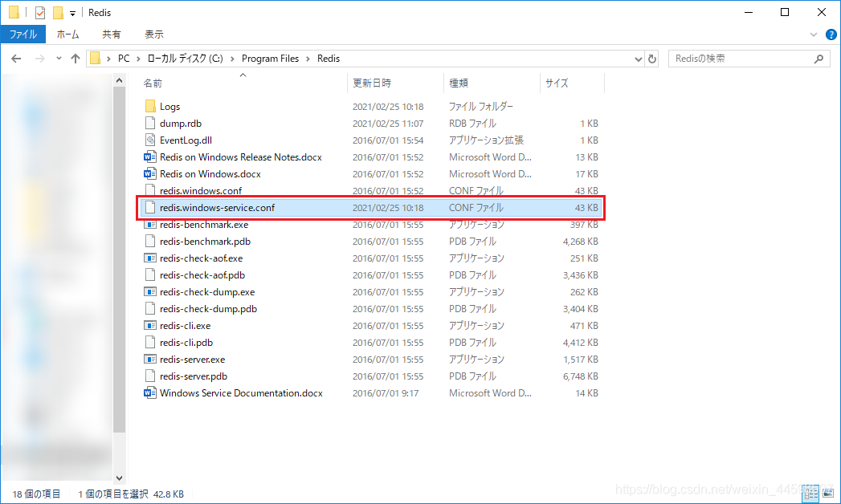The height and width of the screenshot is (504, 841).
Task: Click the redis.windows-service.conf file icon
Action: [150, 207]
